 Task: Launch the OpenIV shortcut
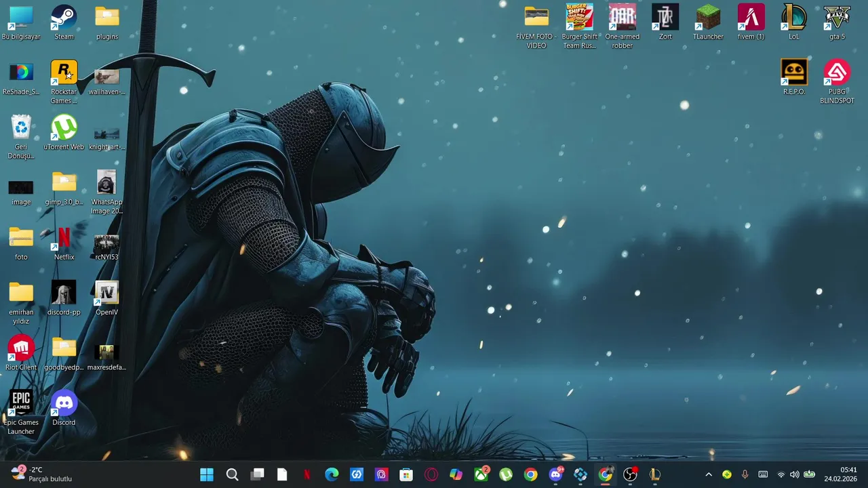pyautogui.click(x=106, y=299)
